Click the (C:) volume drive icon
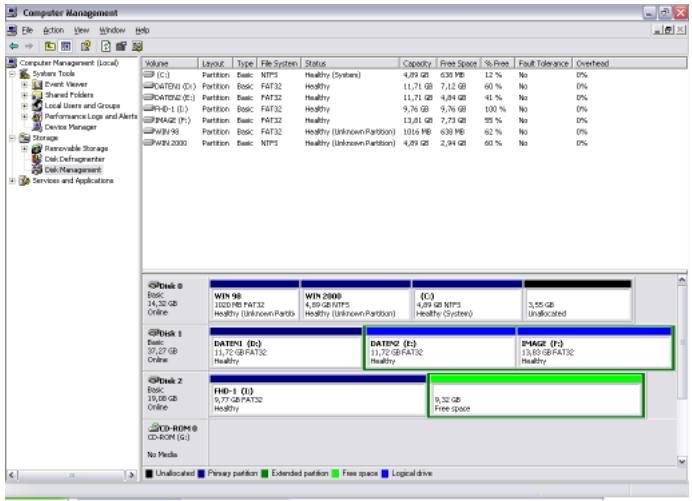The height and width of the screenshot is (501, 692). pos(149,75)
